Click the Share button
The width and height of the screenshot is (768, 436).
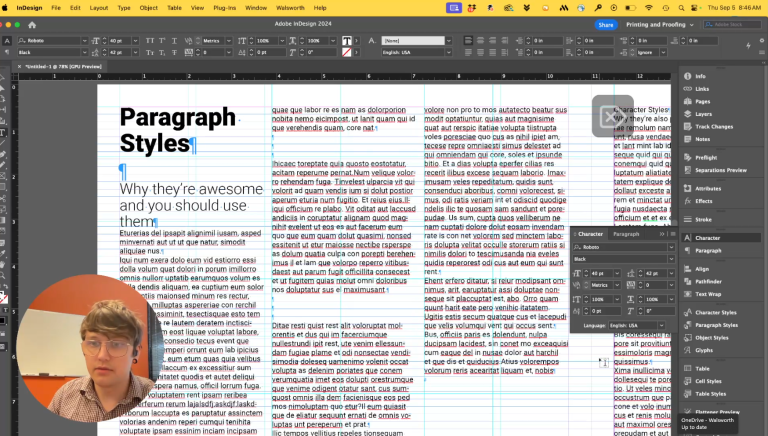605,24
